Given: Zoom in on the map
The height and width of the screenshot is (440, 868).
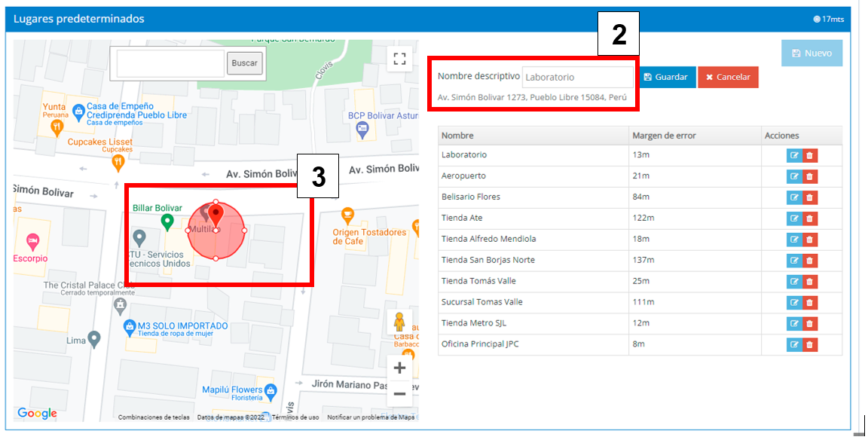Looking at the screenshot, I should click(399, 368).
